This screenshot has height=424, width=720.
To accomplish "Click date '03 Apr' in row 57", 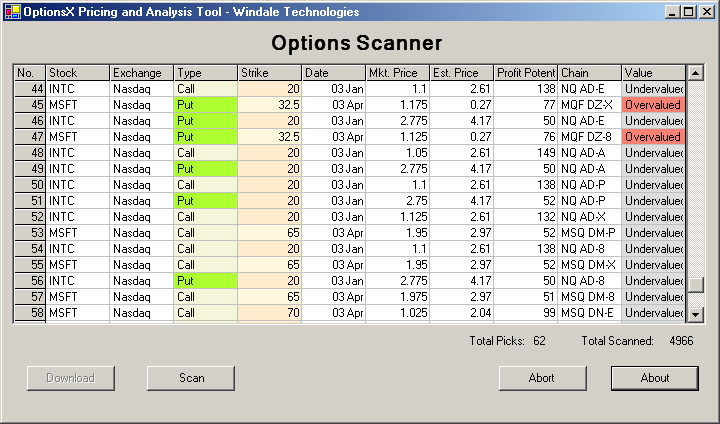I will pos(334,297).
